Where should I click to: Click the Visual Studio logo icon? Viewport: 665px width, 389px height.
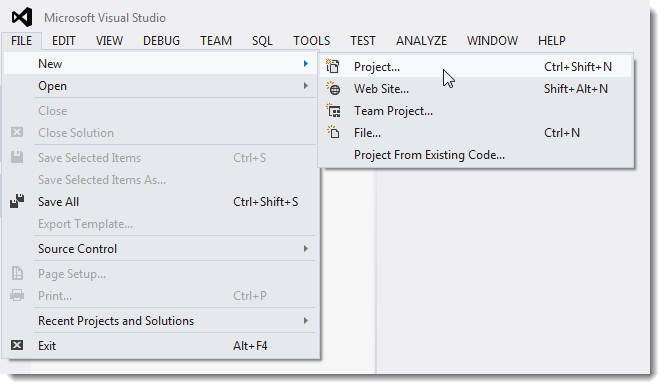point(22,17)
